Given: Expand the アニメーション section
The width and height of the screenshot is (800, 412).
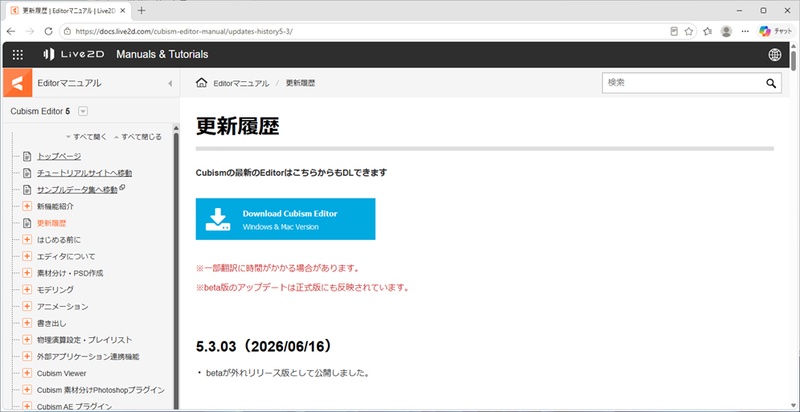Looking at the screenshot, I should (27, 306).
